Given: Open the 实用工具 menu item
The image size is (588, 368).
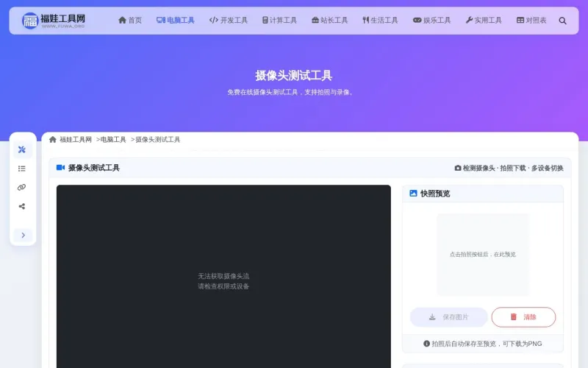Looking at the screenshot, I should pyautogui.click(x=484, y=21).
